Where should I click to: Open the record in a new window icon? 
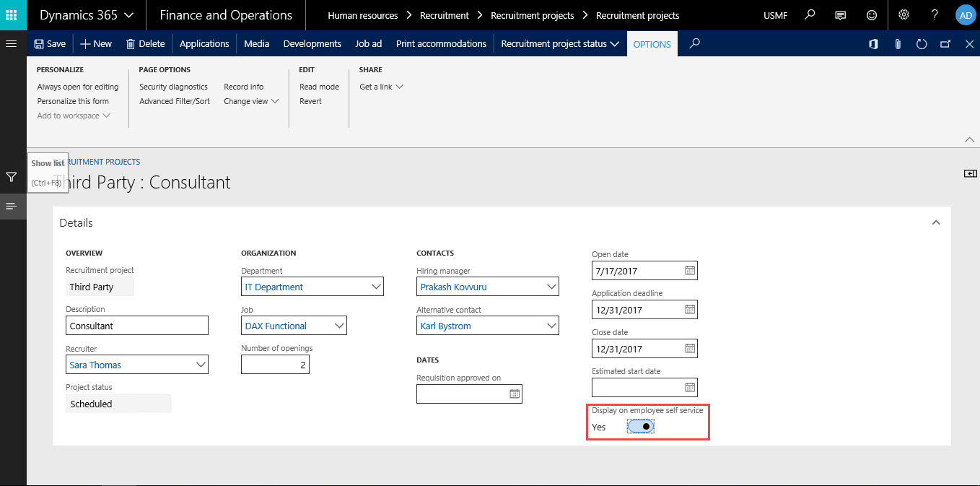coord(945,44)
